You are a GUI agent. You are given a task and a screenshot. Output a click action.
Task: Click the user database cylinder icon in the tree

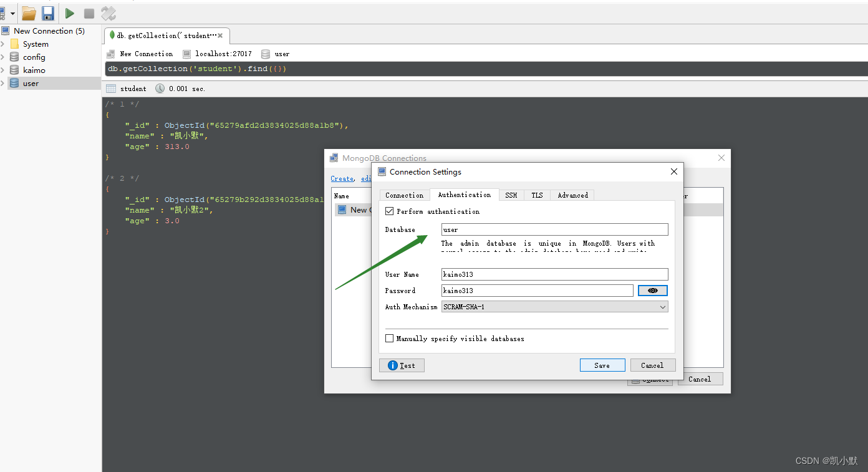point(14,84)
